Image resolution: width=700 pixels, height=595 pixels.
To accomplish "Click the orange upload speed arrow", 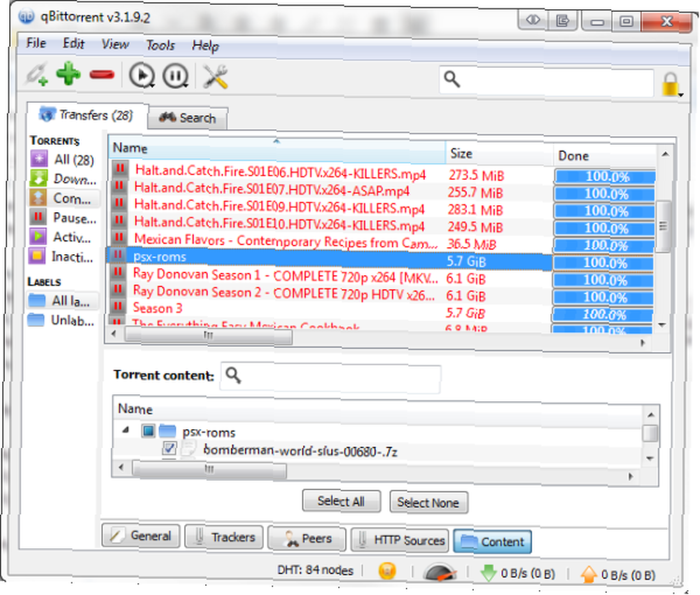I will tap(589, 573).
